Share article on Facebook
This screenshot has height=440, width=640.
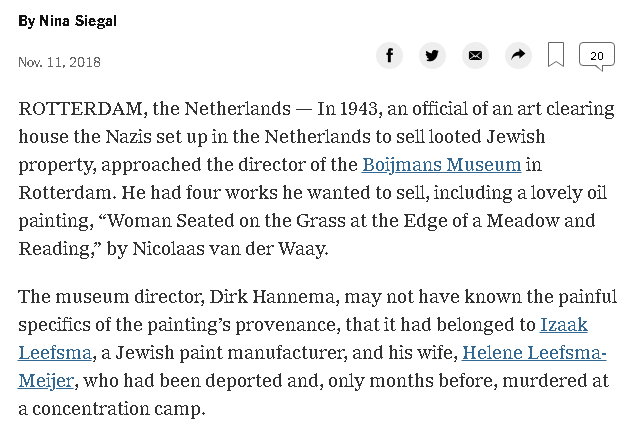tap(389, 55)
